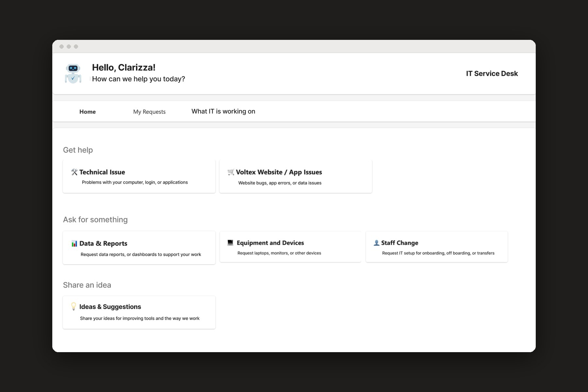Select the Equipment and Devices card title
Image resolution: width=588 pixels, height=392 pixels.
(270, 243)
